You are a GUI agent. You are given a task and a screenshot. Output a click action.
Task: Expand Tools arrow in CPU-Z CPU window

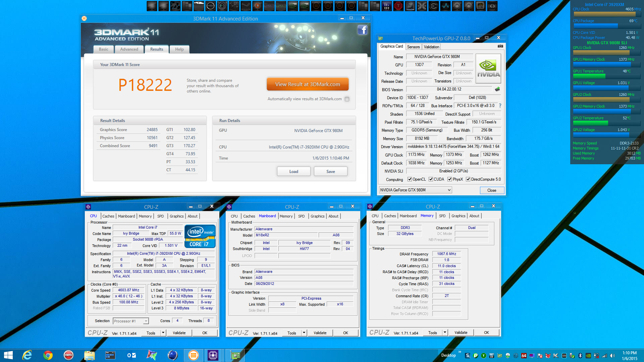(x=163, y=333)
